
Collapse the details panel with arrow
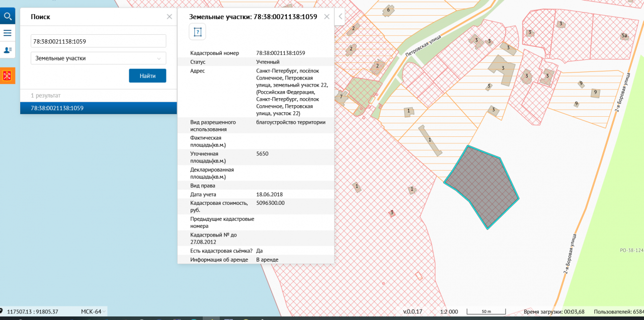pyautogui.click(x=340, y=17)
